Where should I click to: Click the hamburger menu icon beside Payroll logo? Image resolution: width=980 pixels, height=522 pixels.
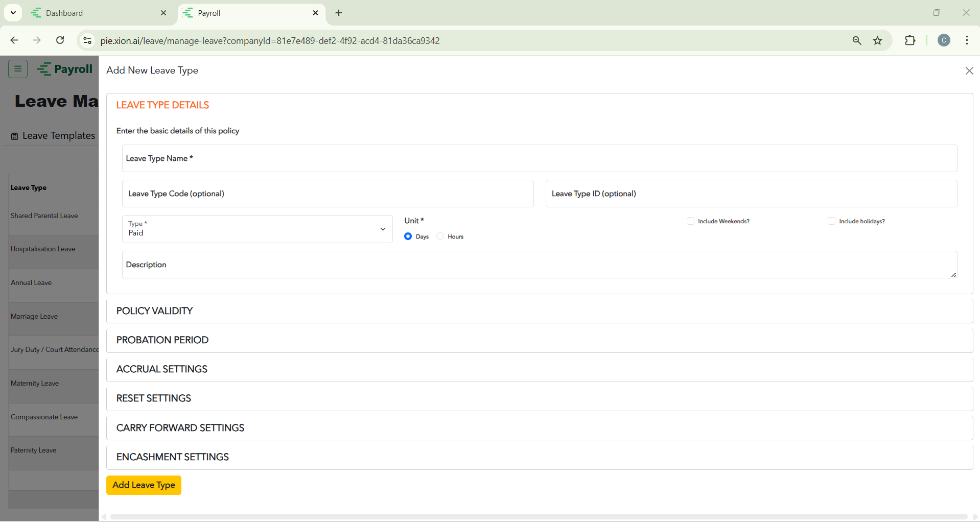(18, 69)
